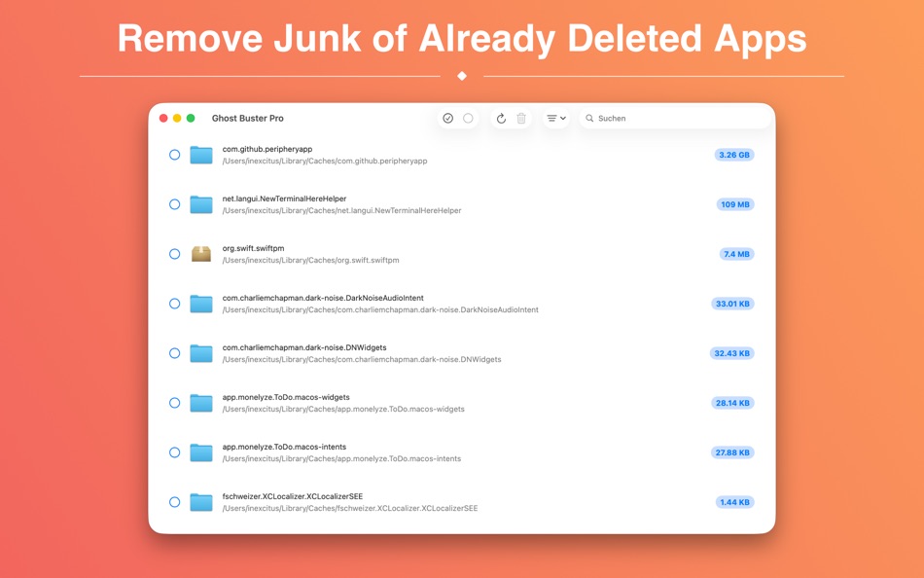Click the fschweizer.XCLocalizer.XCLocalizerSEE name
The height and width of the screenshot is (578, 924).
tap(293, 496)
